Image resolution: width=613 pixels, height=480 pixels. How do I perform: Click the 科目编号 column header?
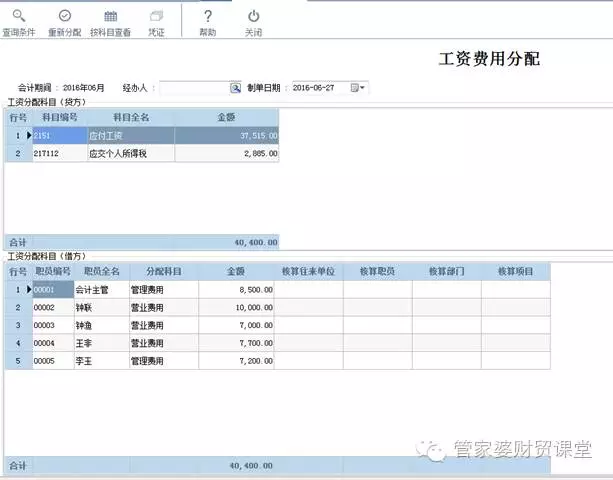pyautogui.click(x=60, y=117)
